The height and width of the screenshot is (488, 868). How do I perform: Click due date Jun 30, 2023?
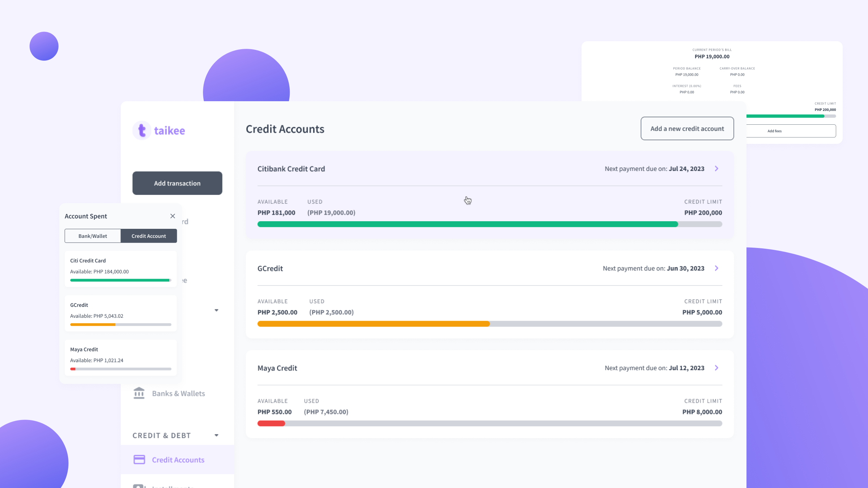pos(686,268)
